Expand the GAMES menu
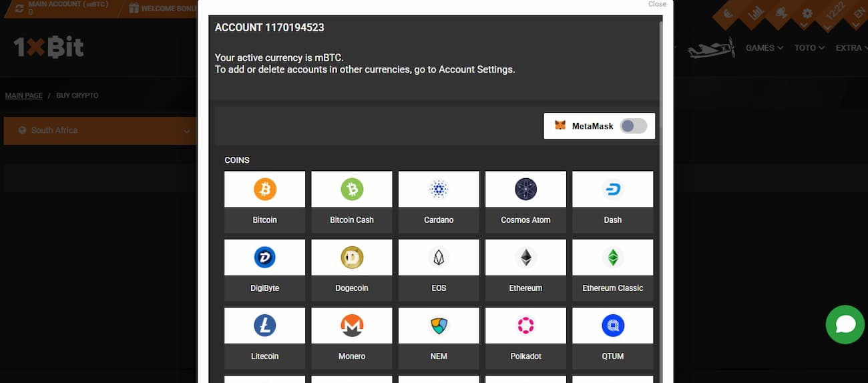 pos(765,48)
